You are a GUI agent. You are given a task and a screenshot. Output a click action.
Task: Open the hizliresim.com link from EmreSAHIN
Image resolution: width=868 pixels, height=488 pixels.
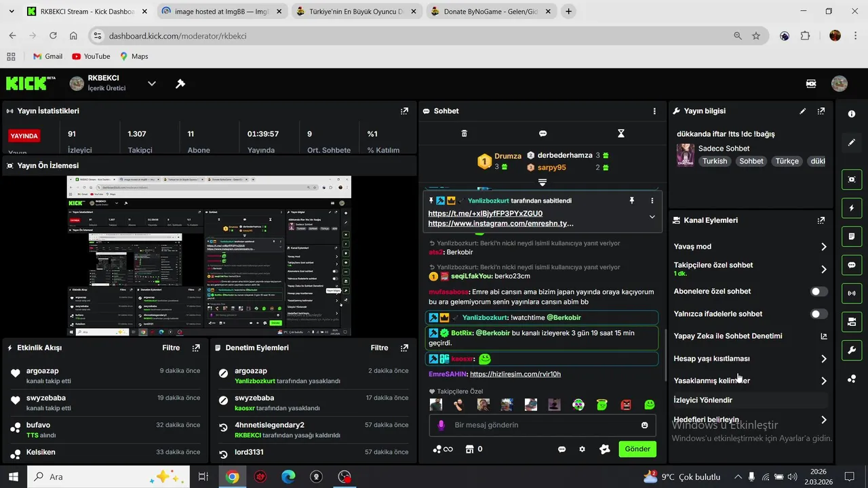point(515,374)
